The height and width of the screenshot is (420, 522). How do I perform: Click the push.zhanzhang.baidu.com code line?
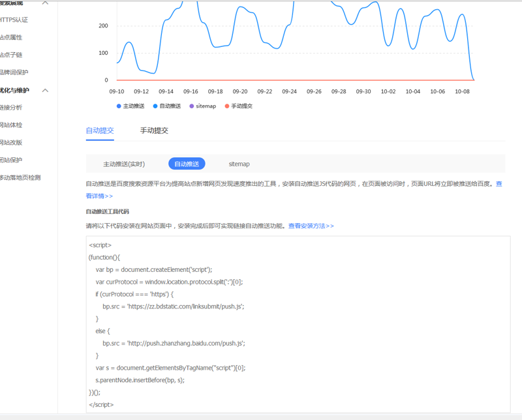[x=174, y=344]
